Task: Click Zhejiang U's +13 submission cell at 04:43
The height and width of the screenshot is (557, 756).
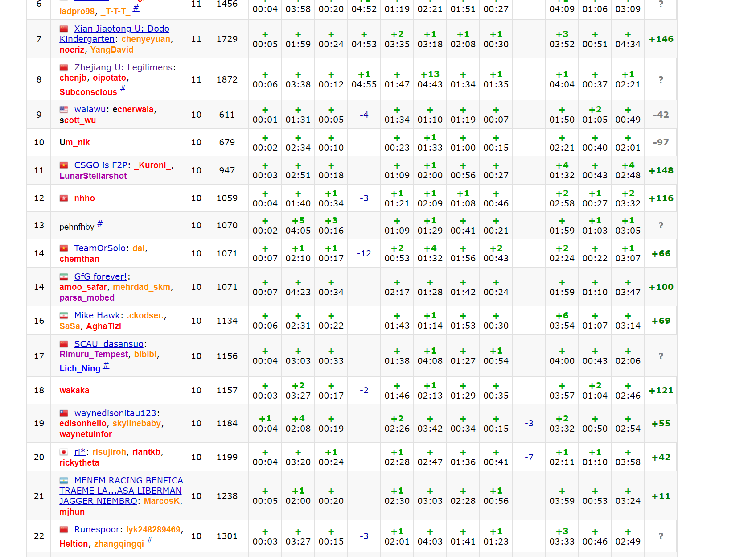Action: click(x=430, y=79)
